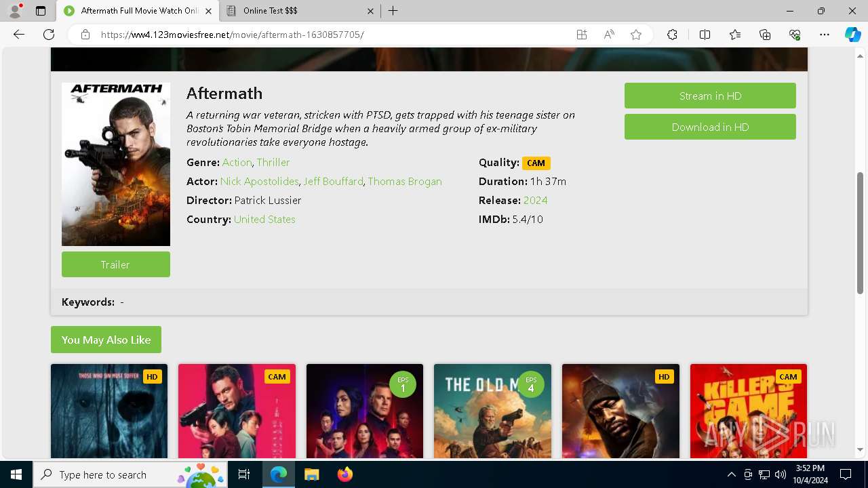Open Firefox from taskbar
The image size is (868, 488).
(x=344, y=474)
